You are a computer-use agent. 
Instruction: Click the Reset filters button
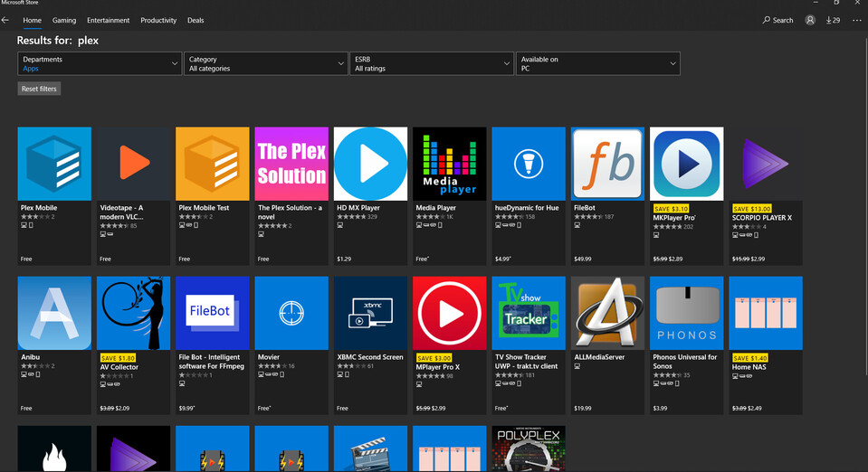39,89
